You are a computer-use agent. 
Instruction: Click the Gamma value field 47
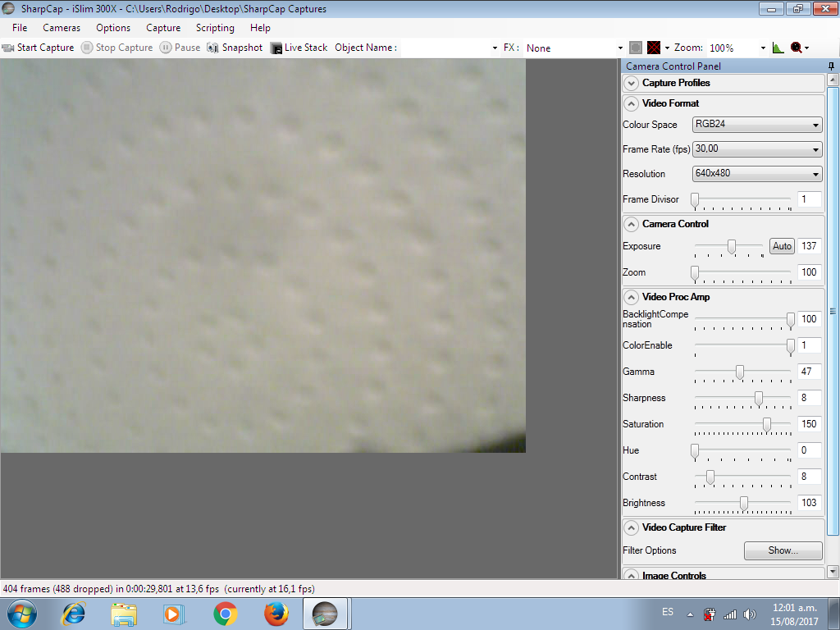[x=809, y=372]
